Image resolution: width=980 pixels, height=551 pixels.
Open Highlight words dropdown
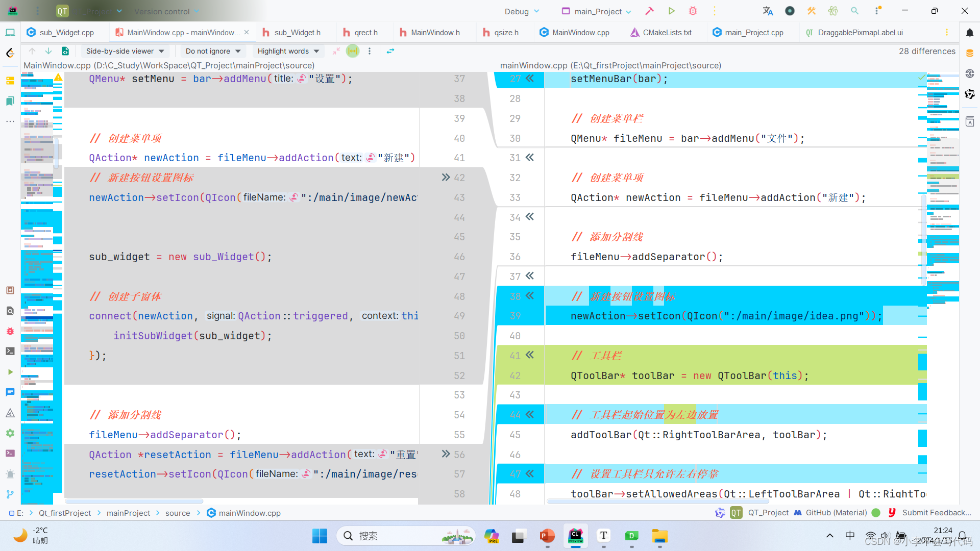[288, 51]
